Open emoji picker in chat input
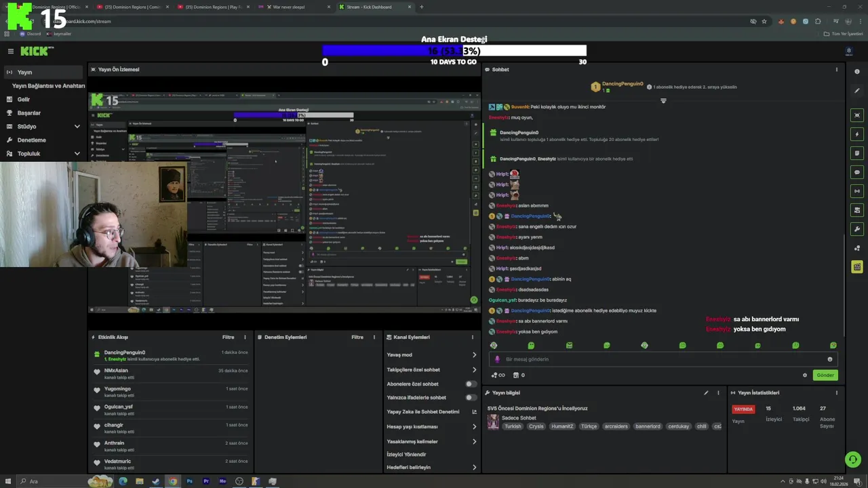 (x=830, y=359)
